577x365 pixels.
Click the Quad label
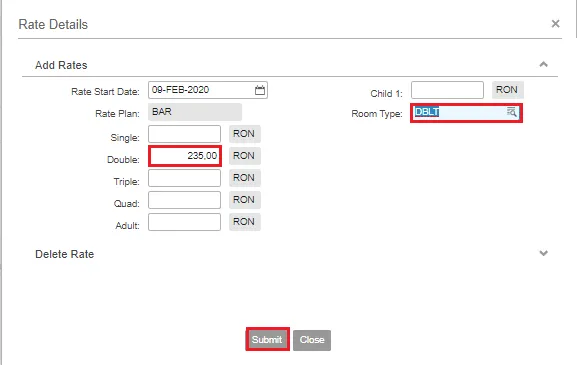[x=127, y=203]
